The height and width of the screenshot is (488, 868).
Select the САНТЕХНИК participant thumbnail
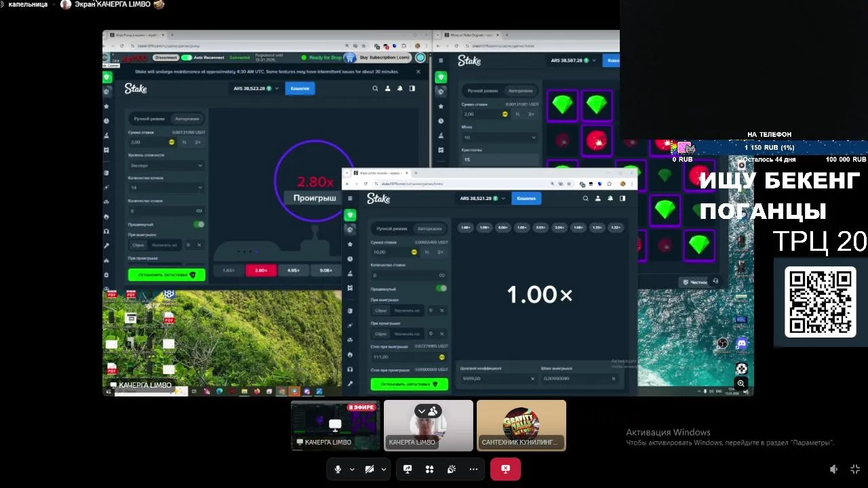pyautogui.click(x=521, y=426)
